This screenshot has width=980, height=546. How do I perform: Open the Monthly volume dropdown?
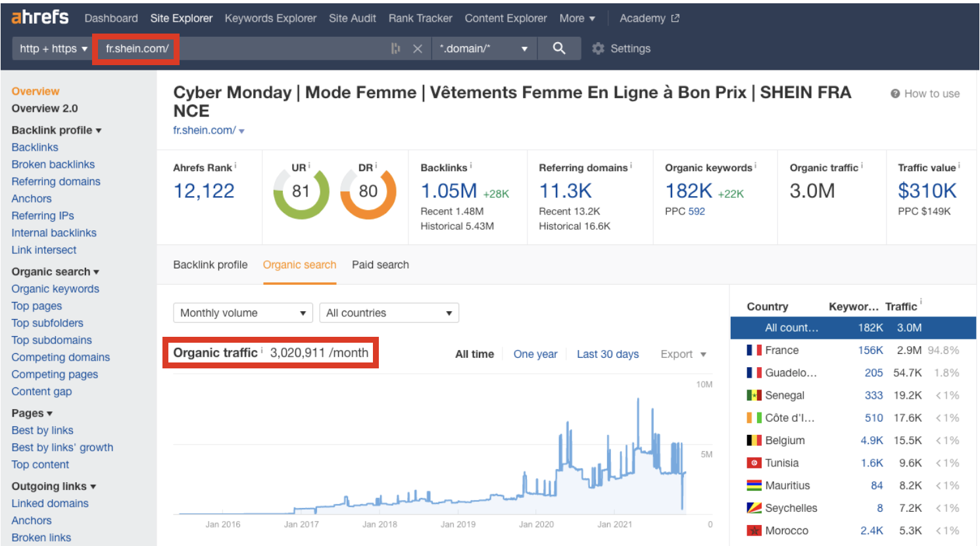pyautogui.click(x=243, y=312)
